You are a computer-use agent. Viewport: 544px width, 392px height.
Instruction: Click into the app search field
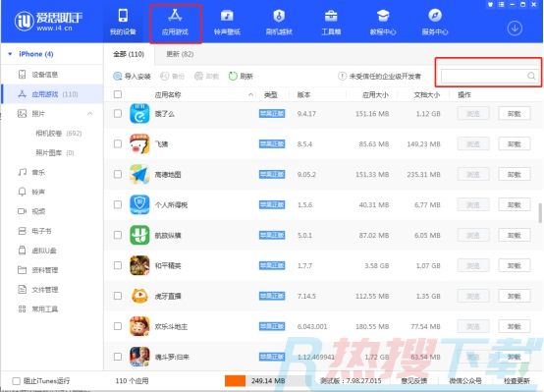tap(490, 76)
